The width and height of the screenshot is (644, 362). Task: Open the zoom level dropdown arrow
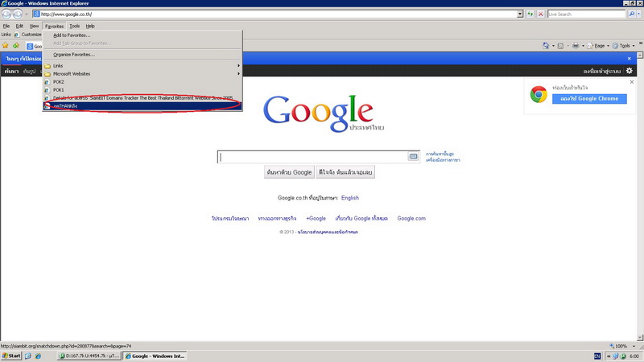pos(634,346)
